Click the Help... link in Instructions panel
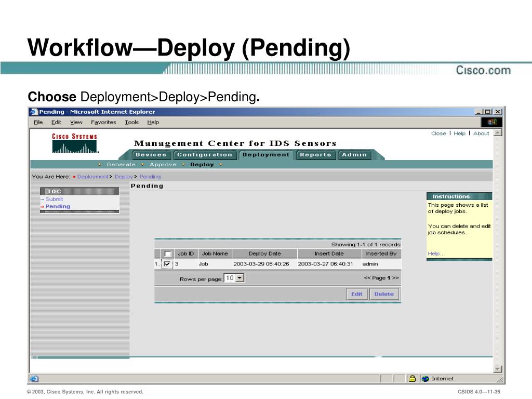This screenshot has width=532, height=399. (436, 254)
